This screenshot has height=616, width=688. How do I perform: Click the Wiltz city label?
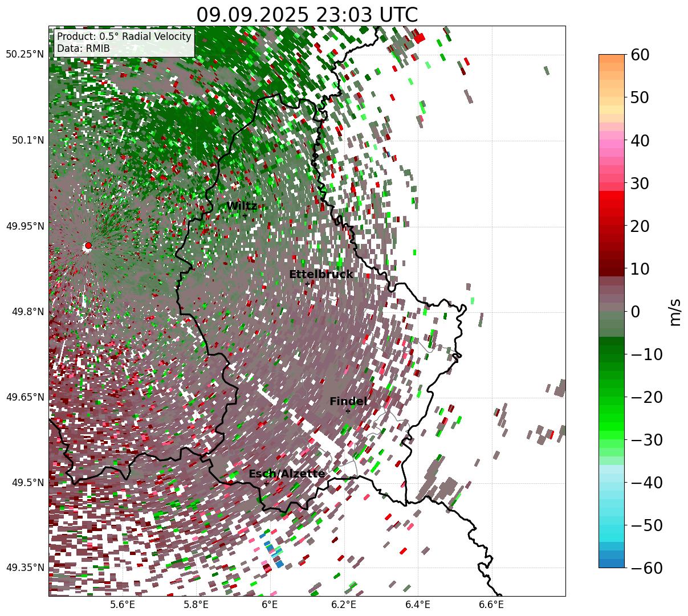[242, 206]
